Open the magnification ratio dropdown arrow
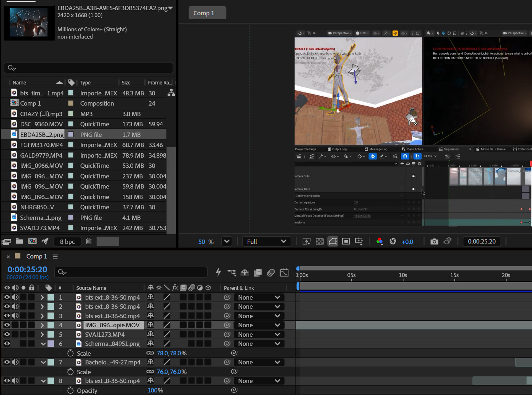Image resolution: width=532 pixels, height=395 pixels. coord(227,241)
